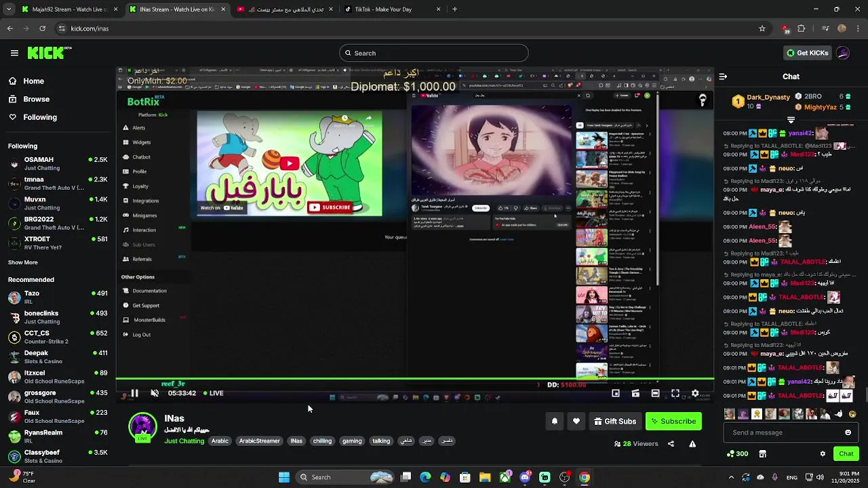The height and width of the screenshot is (488, 868).
Task: Open CCT_CS recommended channel
Action: 58,337
